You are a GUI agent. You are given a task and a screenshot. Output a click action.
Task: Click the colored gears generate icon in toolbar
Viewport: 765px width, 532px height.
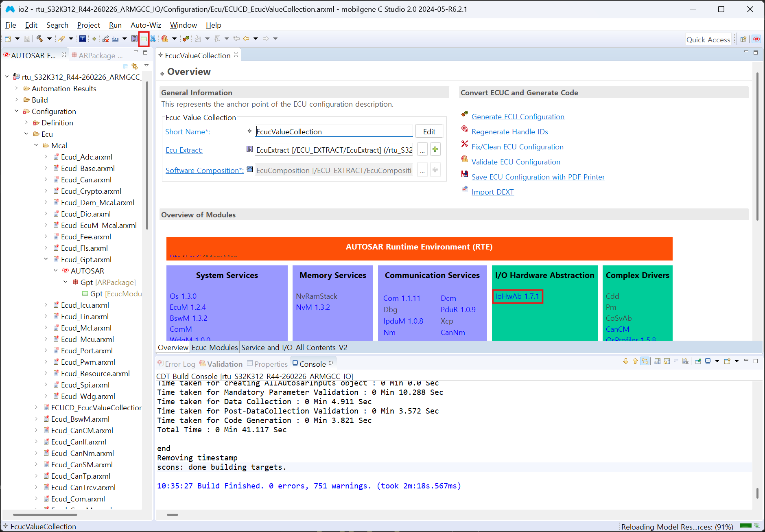pyautogui.click(x=186, y=39)
